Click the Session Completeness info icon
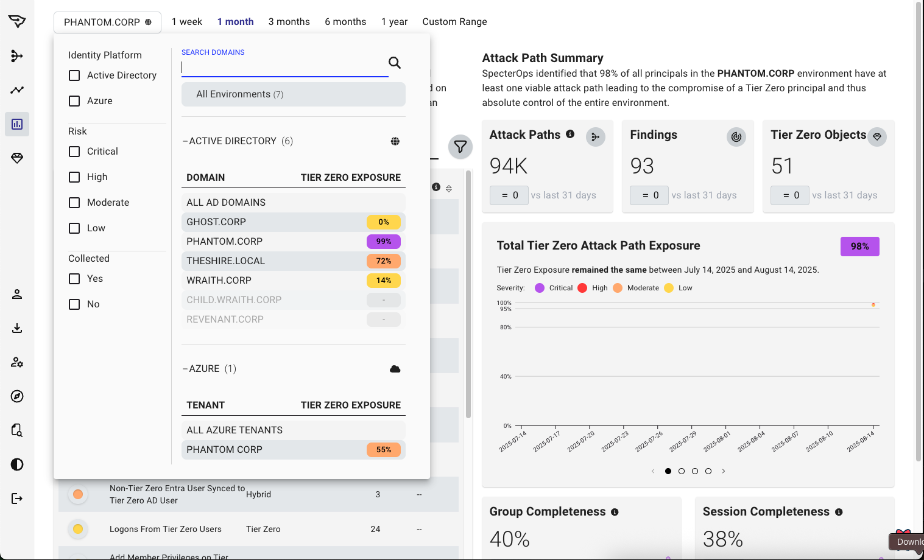Screen dimensions: 924x560 click(839, 512)
